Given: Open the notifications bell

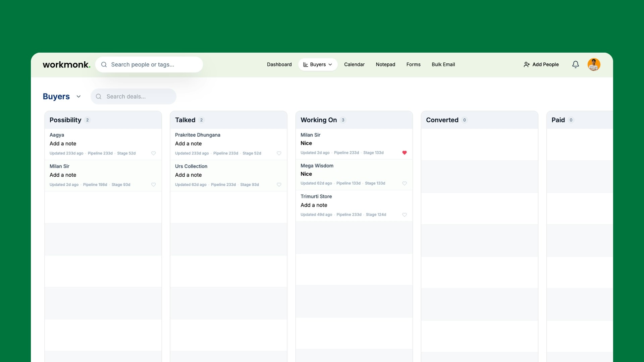Looking at the screenshot, I should click(x=575, y=64).
